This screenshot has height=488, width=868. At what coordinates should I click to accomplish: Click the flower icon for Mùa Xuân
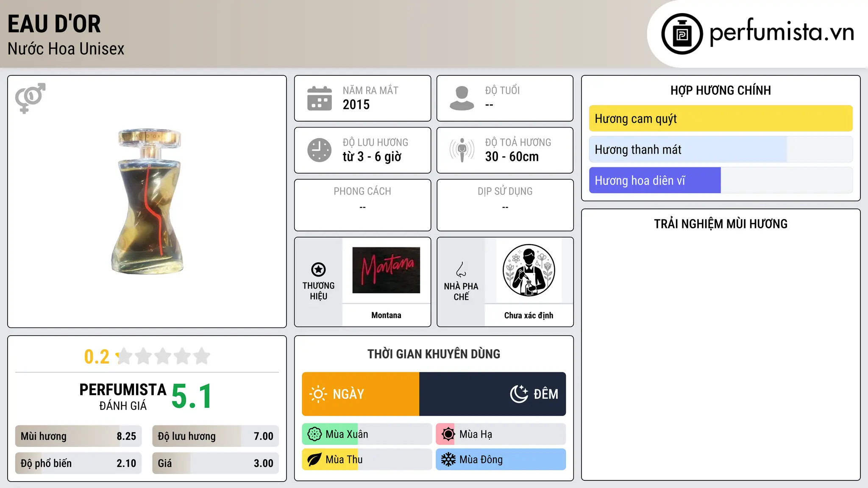tap(314, 434)
